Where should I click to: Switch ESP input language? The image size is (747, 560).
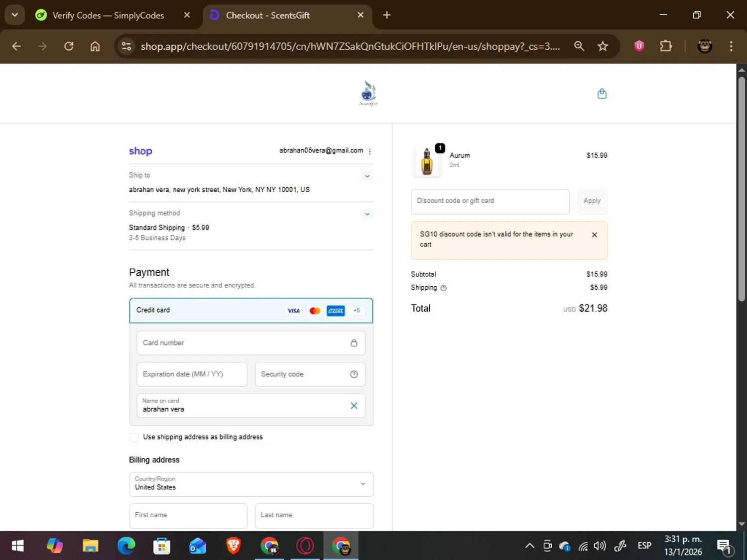tap(644, 546)
